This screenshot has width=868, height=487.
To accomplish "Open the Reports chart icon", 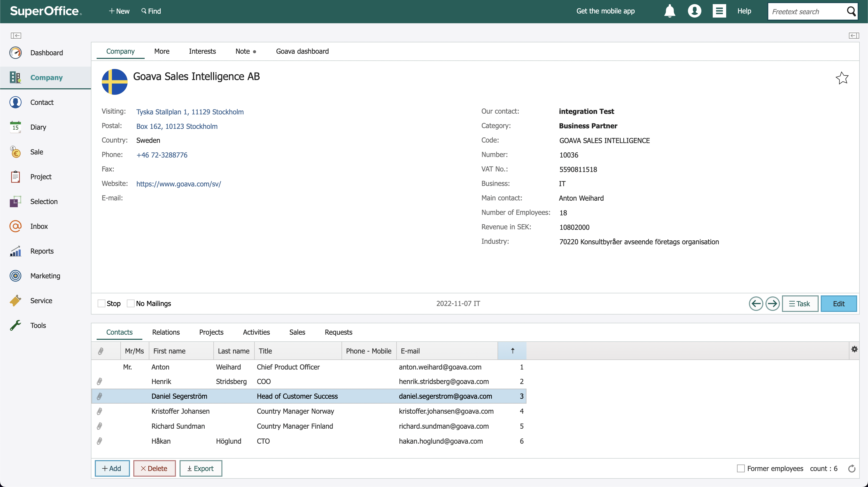I will point(16,251).
